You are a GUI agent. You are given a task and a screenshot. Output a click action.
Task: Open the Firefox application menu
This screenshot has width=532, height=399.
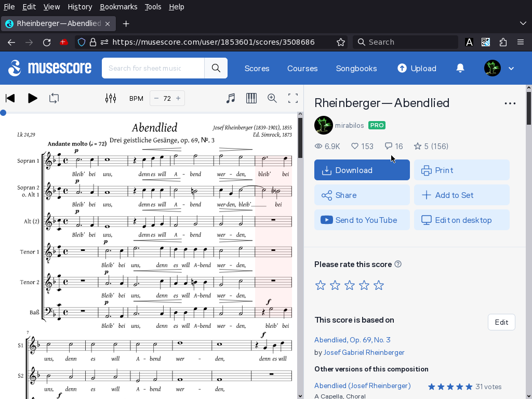tap(521, 42)
